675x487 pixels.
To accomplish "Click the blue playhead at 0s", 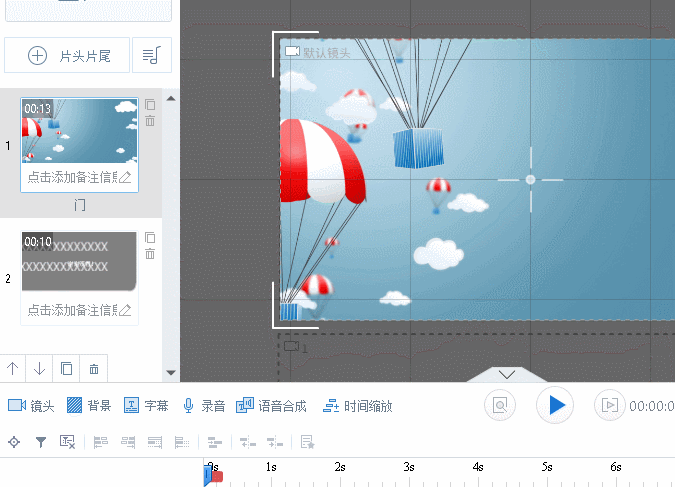I will coord(207,476).
